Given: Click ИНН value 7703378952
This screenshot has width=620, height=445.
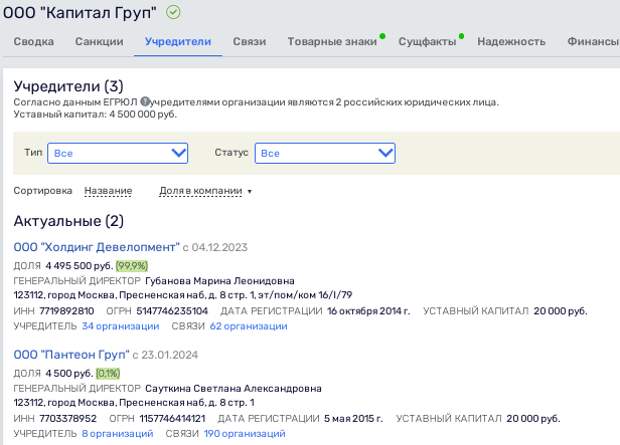Looking at the screenshot, I should tap(68, 418).
